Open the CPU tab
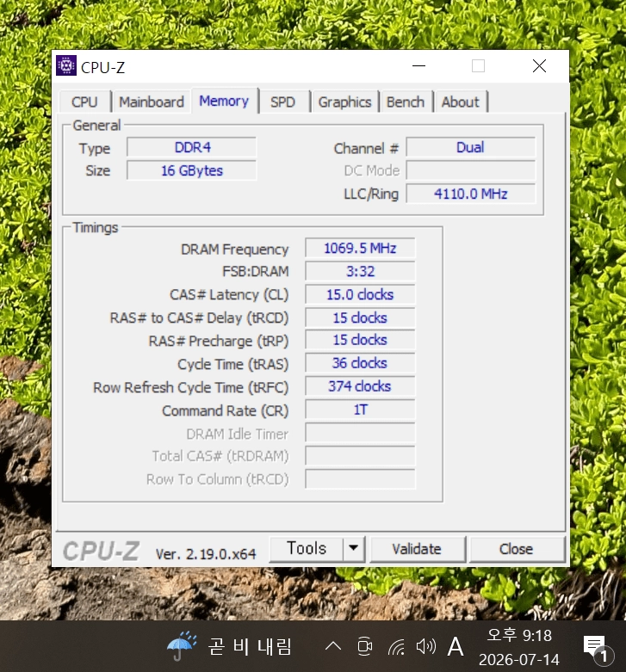 [x=84, y=102]
